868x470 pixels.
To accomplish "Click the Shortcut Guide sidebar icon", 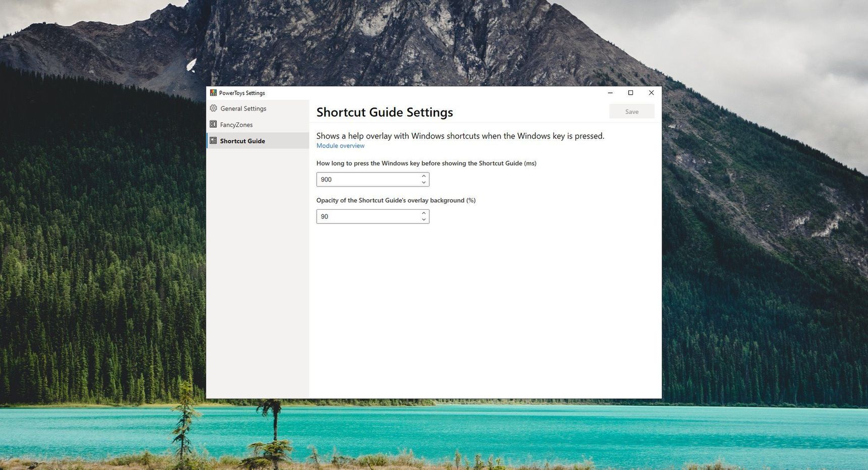I will (x=213, y=141).
